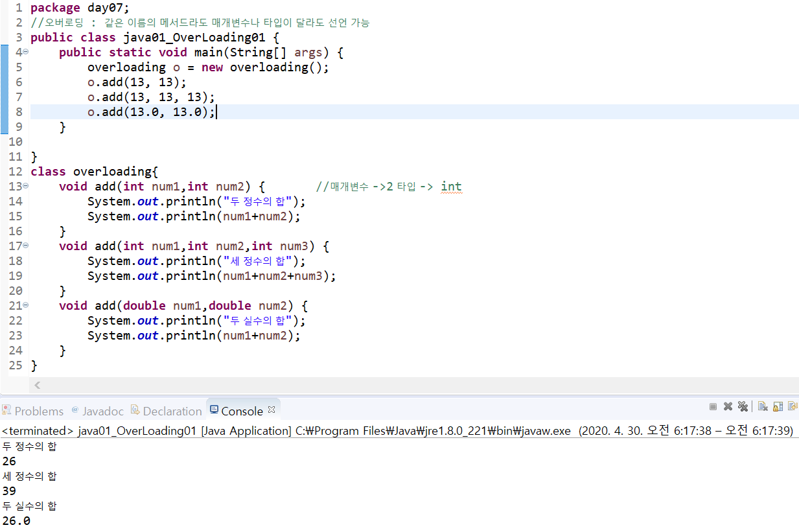Click the terminated launch description line

coord(397,430)
